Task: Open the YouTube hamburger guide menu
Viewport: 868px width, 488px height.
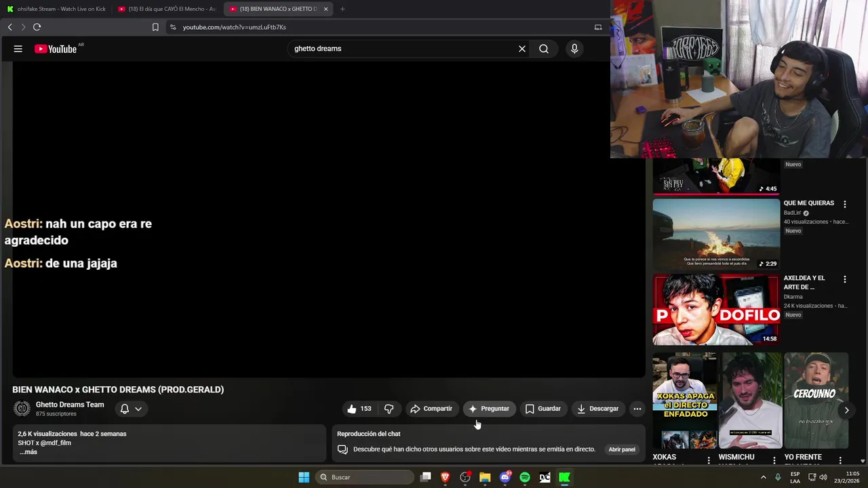Action: coord(18,49)
